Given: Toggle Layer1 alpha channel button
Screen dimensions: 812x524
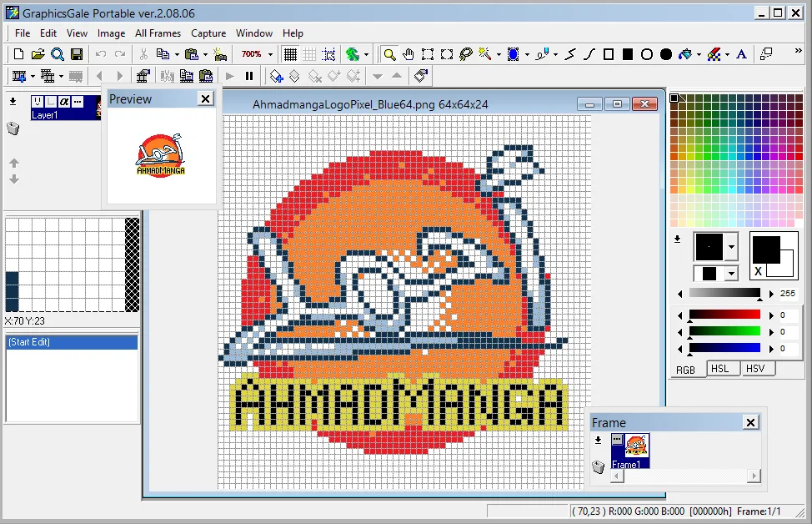Looking at the screenshot, I should tap(64, 101).
